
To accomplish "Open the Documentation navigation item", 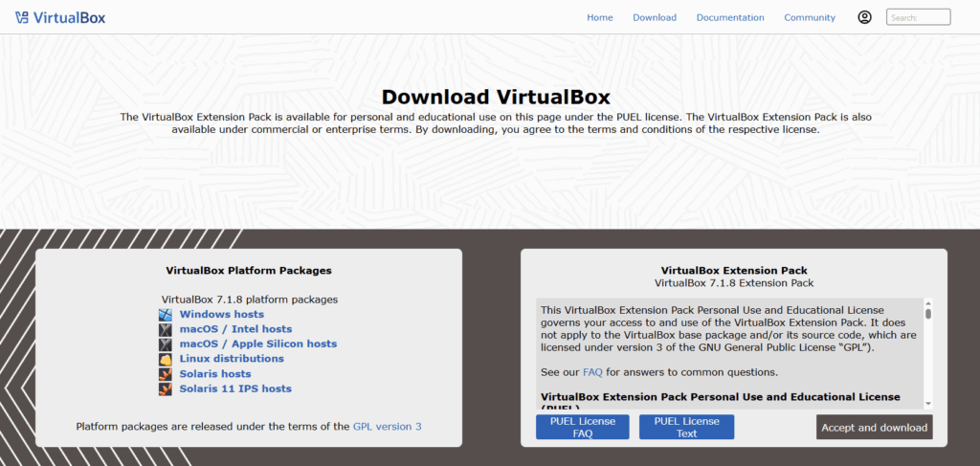I will click(730, 17).
